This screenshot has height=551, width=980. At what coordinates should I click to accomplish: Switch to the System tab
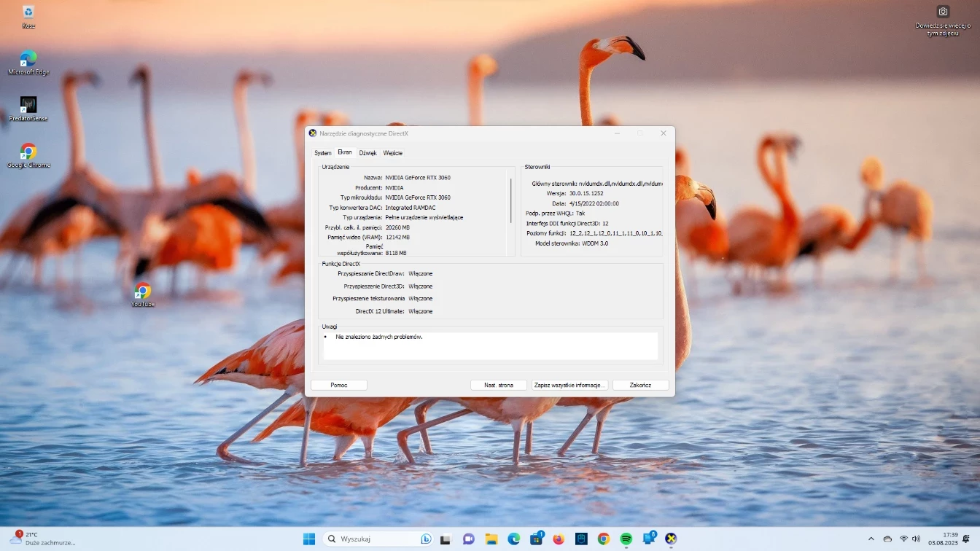click(322, 153)
